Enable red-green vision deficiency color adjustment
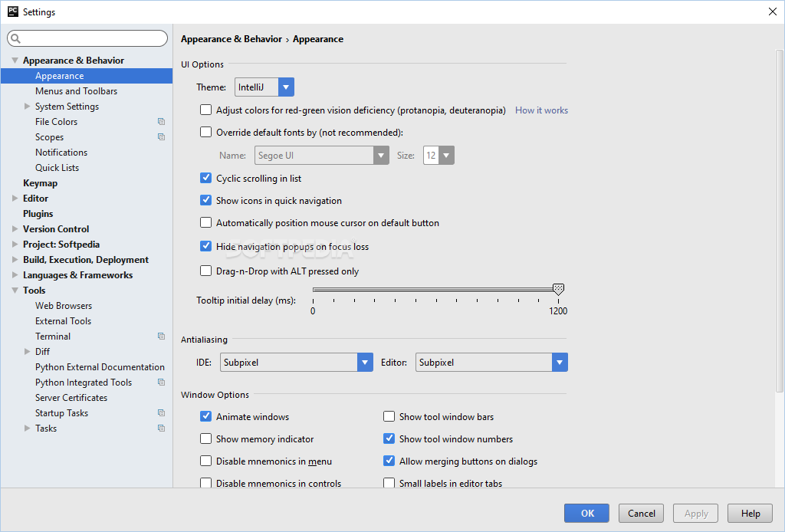 pyautogui.click(x=205, y=110)
